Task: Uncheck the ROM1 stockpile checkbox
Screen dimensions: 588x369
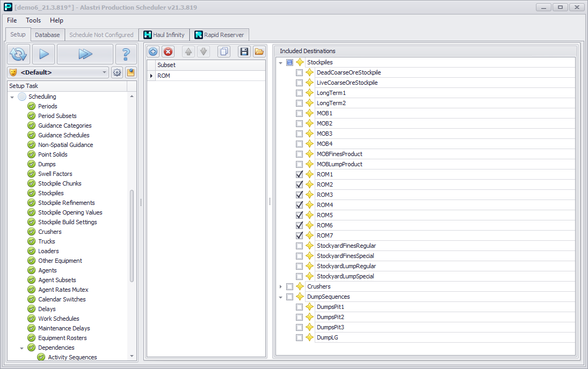Action: 300,174
